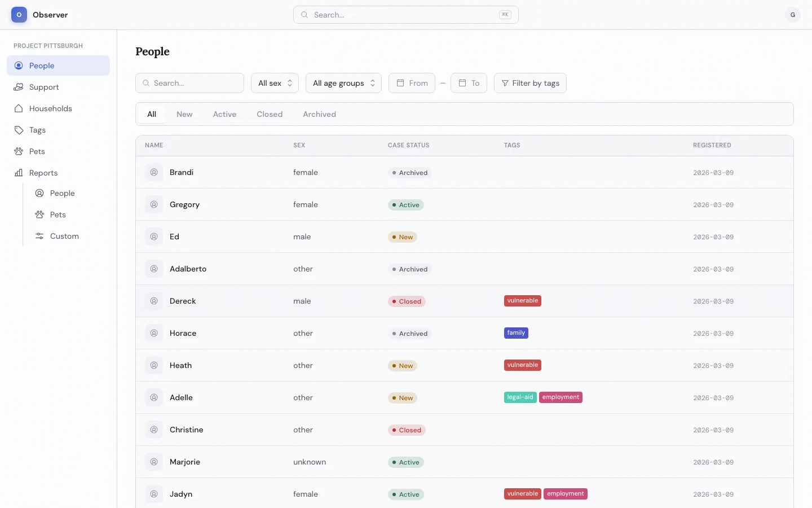Click Adelle's legal-aid tag
812x508 pixels.
point(520,397)
